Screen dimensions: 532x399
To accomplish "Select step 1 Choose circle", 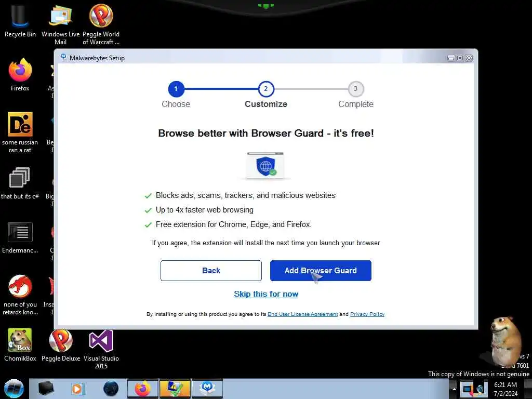I will click(x=176, y=89).
